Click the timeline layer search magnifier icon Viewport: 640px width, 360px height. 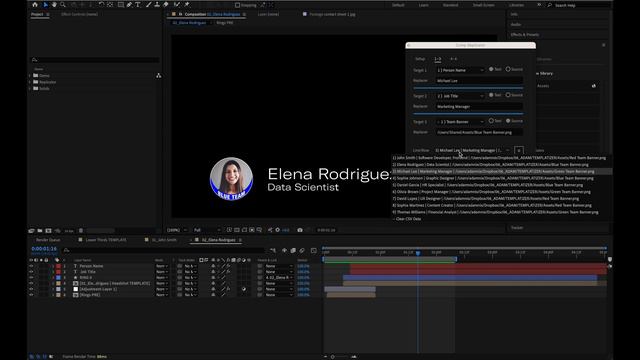coord(66,250)
